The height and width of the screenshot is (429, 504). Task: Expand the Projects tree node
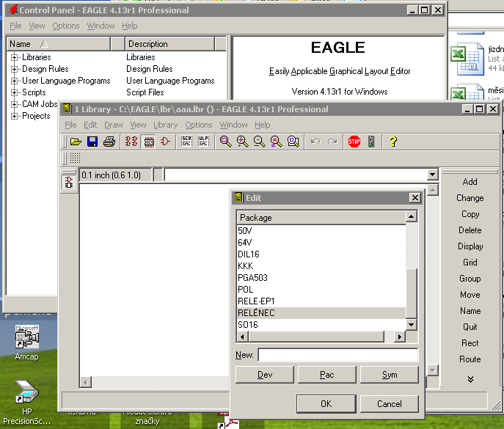[x=14, y=116]
